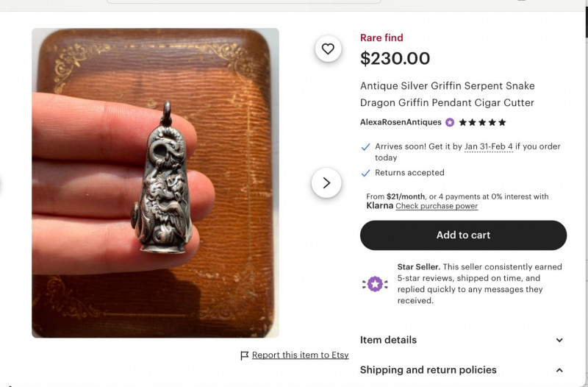Click the checkmark beside Arrives soon
The image size is (588, 387).
click(365, 146)
